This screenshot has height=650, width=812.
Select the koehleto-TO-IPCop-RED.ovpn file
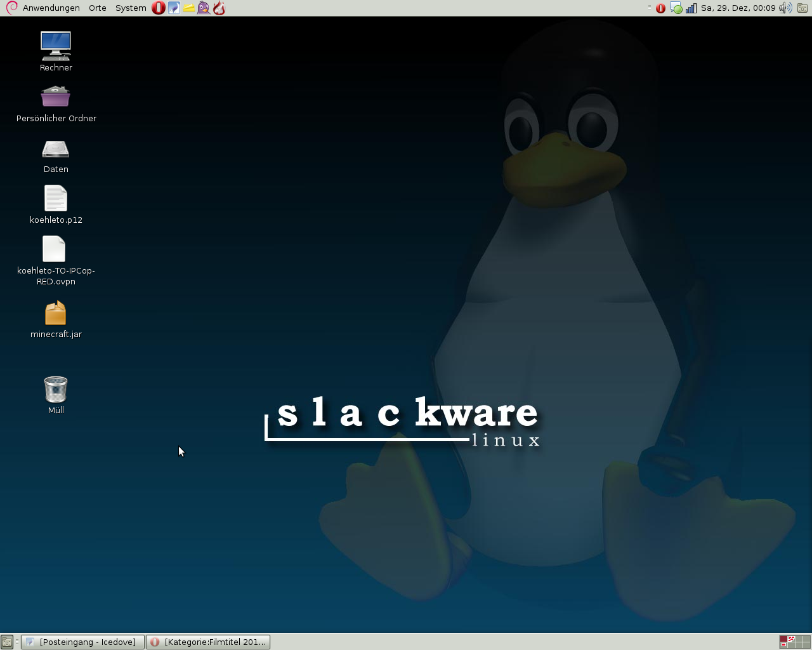55,249
